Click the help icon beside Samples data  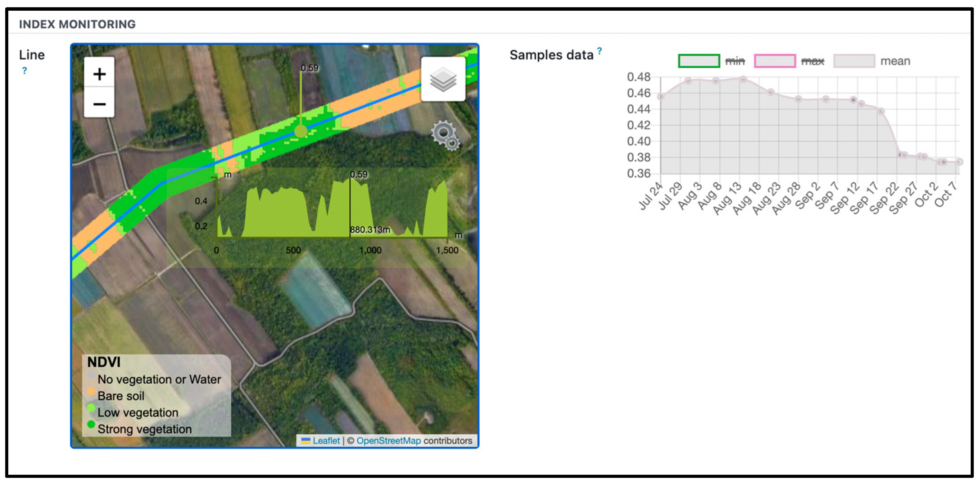tap(599, 51)
